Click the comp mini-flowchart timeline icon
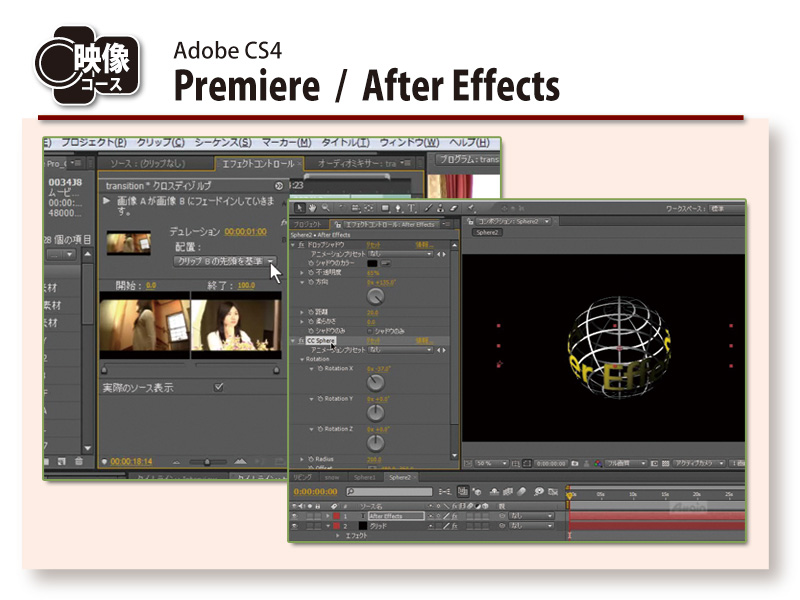 point(445,491)
